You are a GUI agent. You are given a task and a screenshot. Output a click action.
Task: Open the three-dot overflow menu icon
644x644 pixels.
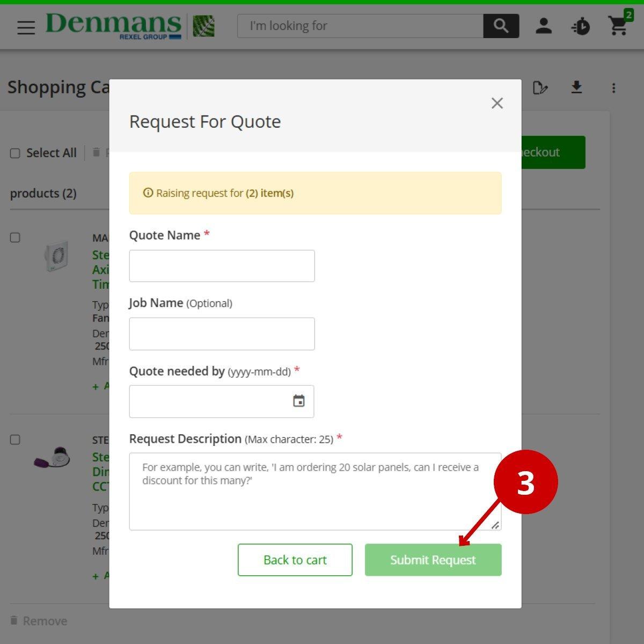click(x=613, y=87)
